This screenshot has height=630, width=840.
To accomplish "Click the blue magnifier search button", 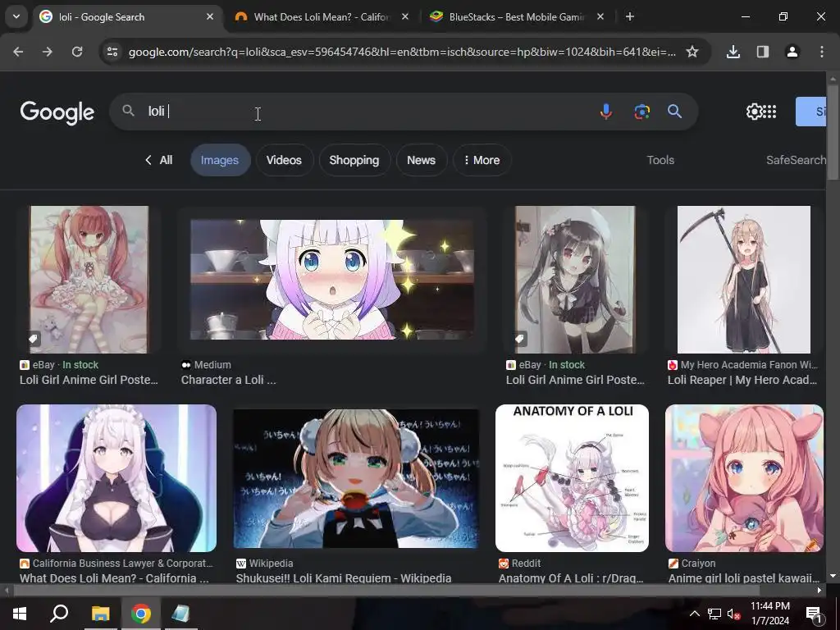I will pos(674,112).
